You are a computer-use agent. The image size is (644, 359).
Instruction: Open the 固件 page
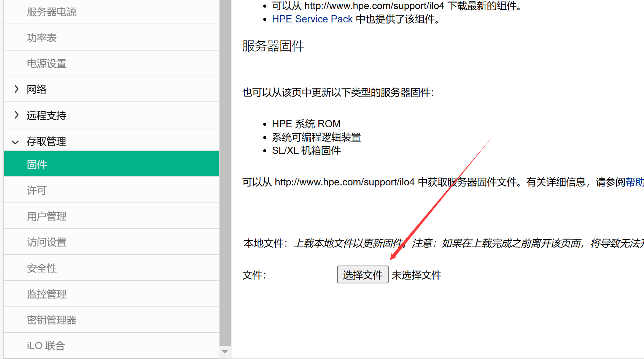point(37,164)
